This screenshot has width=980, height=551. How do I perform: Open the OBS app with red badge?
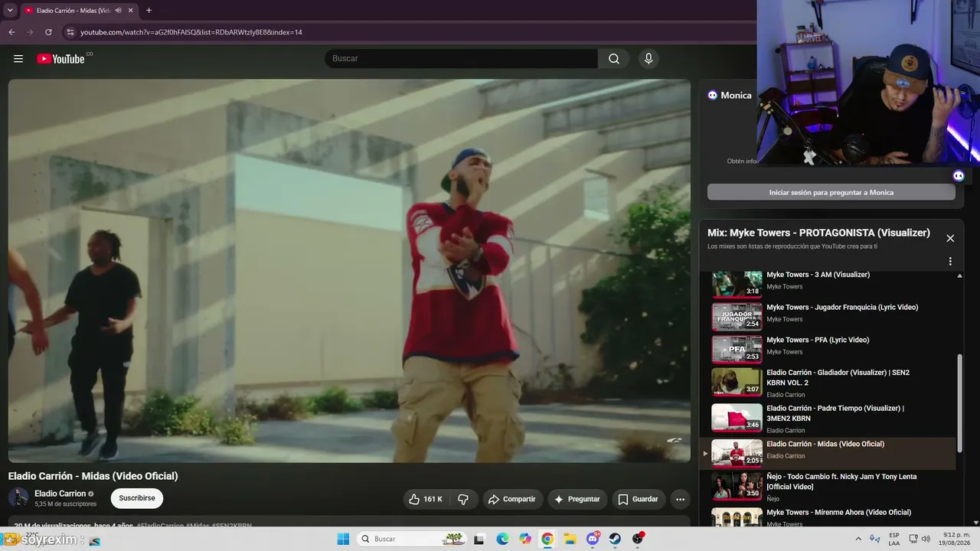click(638, 539)
